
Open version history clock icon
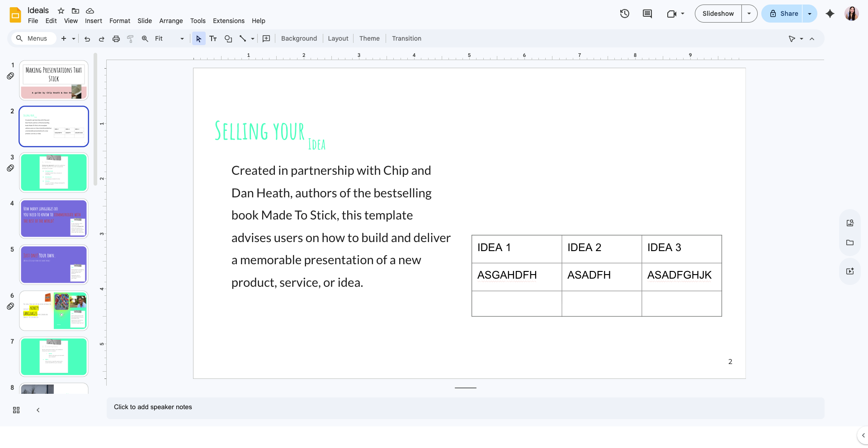[624, 14]
